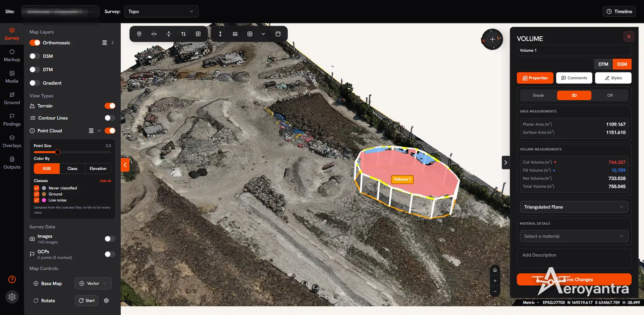Pick the vertical height measure arrow tool

click(x=220, y=34)
